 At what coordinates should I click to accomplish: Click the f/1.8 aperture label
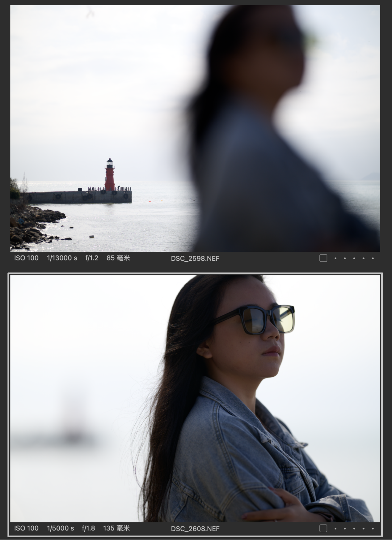click(88, 529)
